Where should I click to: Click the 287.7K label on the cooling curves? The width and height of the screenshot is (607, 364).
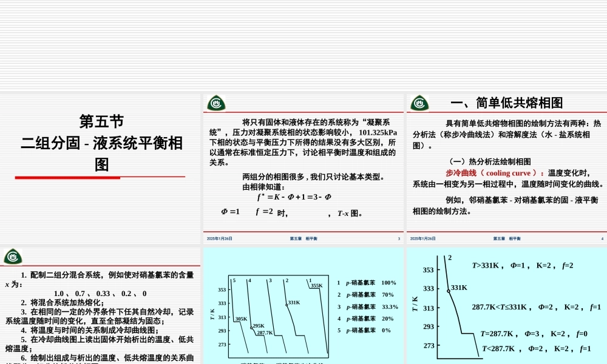[x=264, y=332]
